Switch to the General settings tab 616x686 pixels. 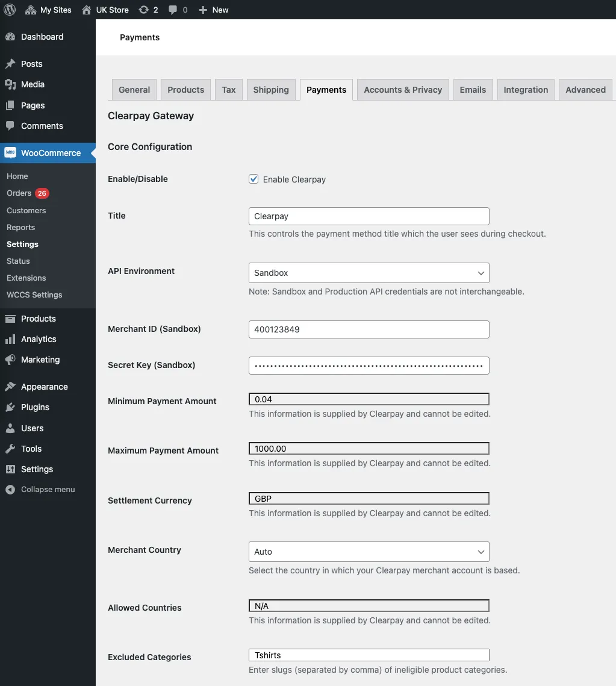click(134, 90)
